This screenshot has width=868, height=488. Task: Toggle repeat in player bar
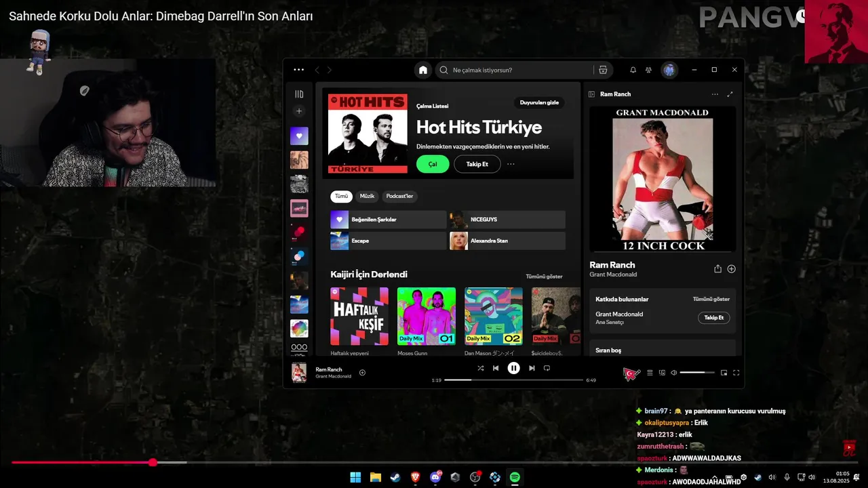pos(547,368)
